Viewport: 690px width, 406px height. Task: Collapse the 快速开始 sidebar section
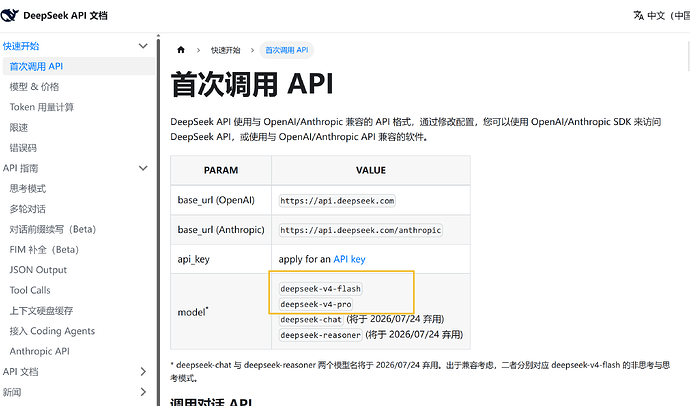click(x=143, y=46)
